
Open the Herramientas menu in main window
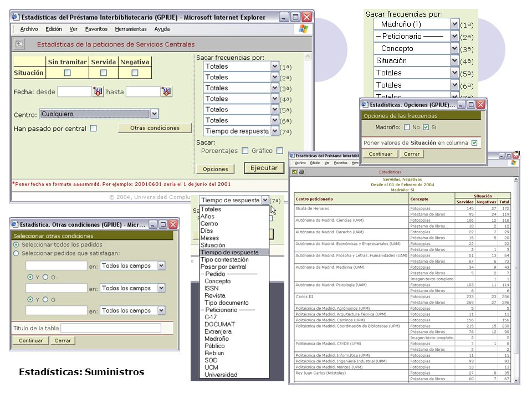point(131,29)
